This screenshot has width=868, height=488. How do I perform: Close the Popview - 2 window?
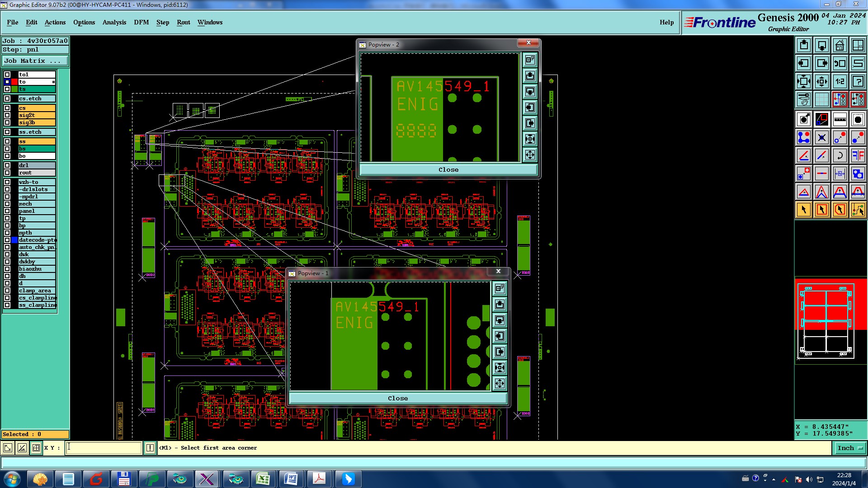click(528, 42)
